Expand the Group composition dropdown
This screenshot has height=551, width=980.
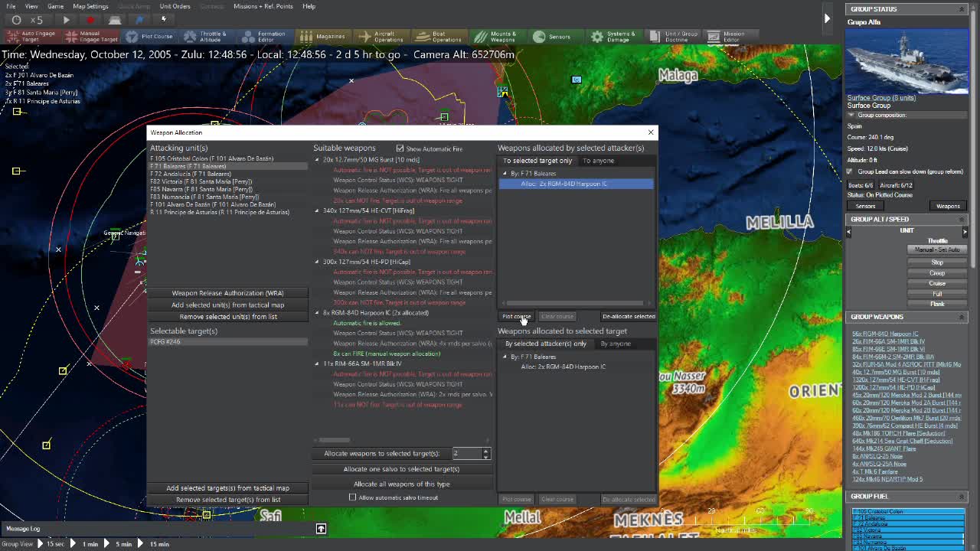[851, 115]
